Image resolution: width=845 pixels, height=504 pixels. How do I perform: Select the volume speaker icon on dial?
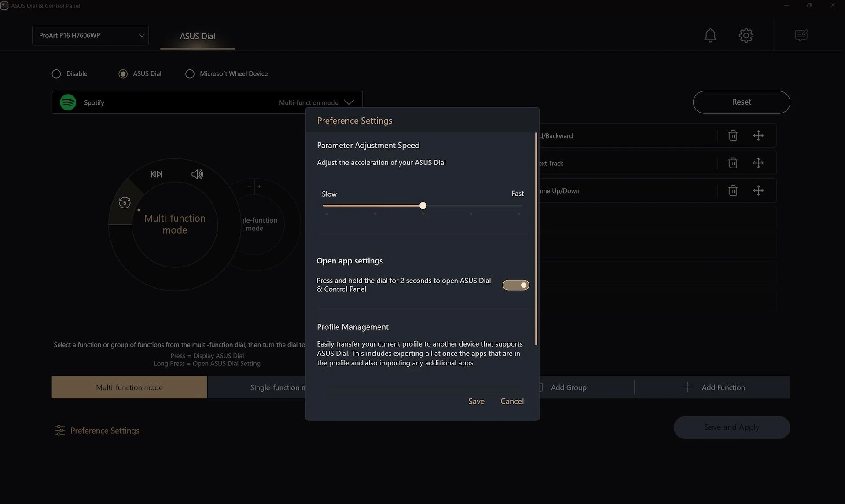point(197,174)
